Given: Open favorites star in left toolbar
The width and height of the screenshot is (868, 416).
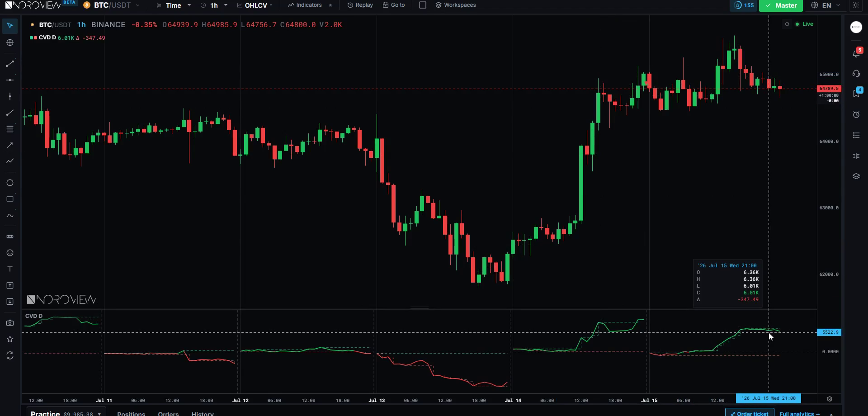Looking at the screenshot, I should pyautogui.click(x=10, y=339).
